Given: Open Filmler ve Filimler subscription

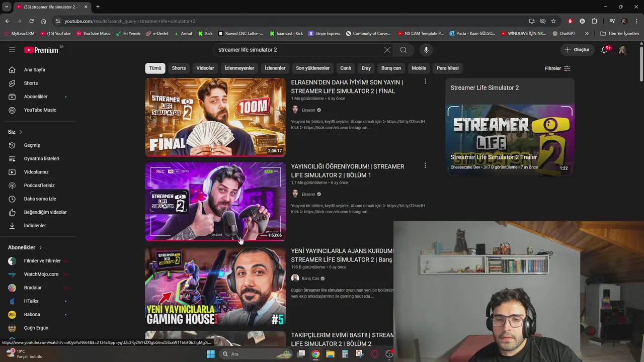Looking at the screenshot, I should [x=42, y=261].
